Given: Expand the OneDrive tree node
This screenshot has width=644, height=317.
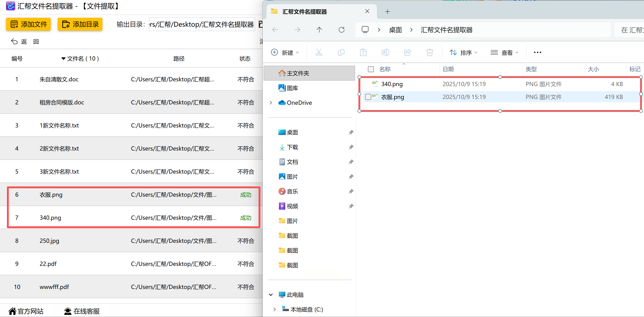Looking at the screenshot, I should click(x=271, y=103).
